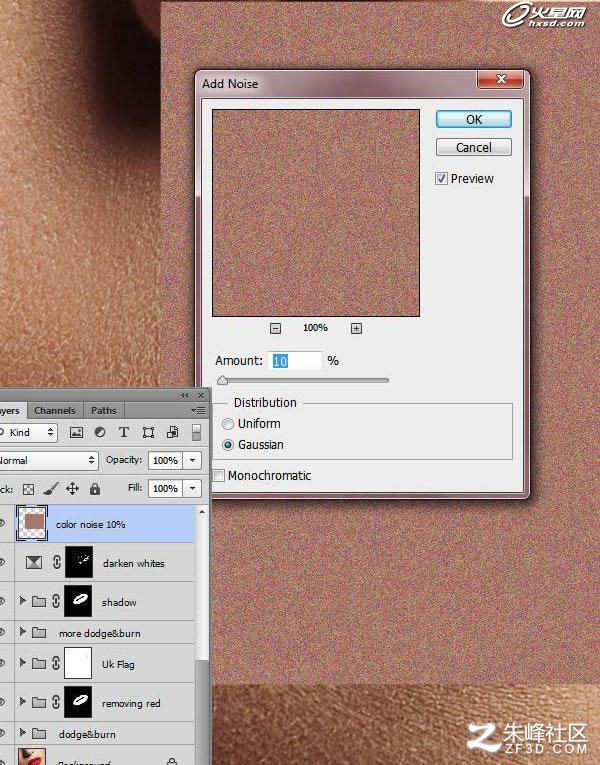Select Uniform distribution
This screenshot has width=600, height=765.
tap(228, 424)
